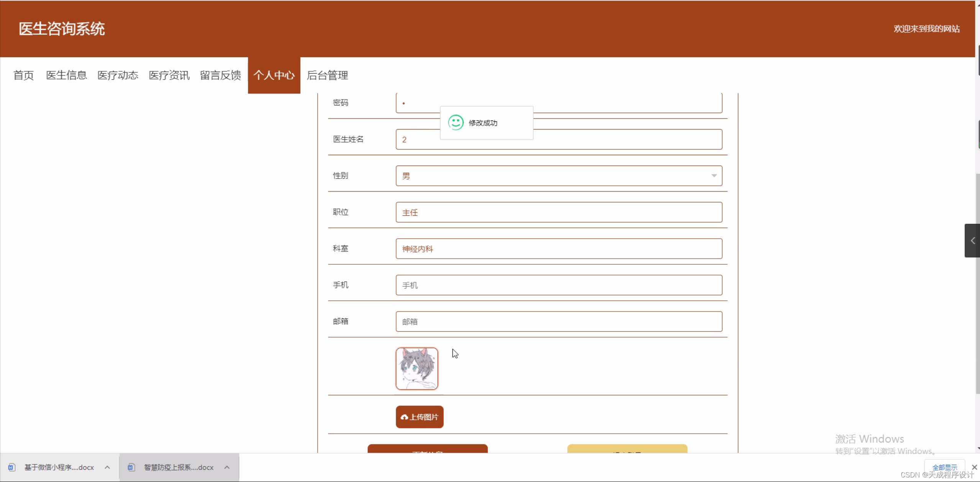Viewport: 980px width, 482px height.
Task: Click the 上传图片 upload button
Action: pyautogui.click(x=420, y=417)
